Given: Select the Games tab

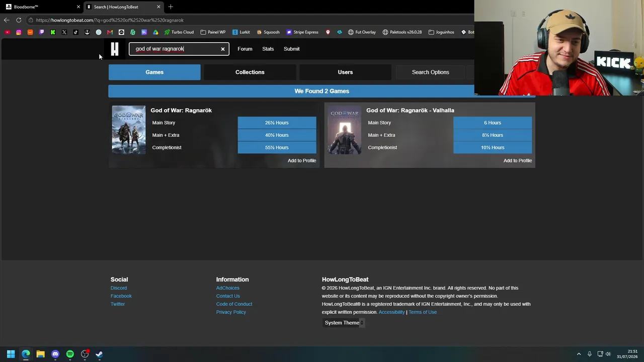Looking at the screenshot, I should [x=154, y=72].
